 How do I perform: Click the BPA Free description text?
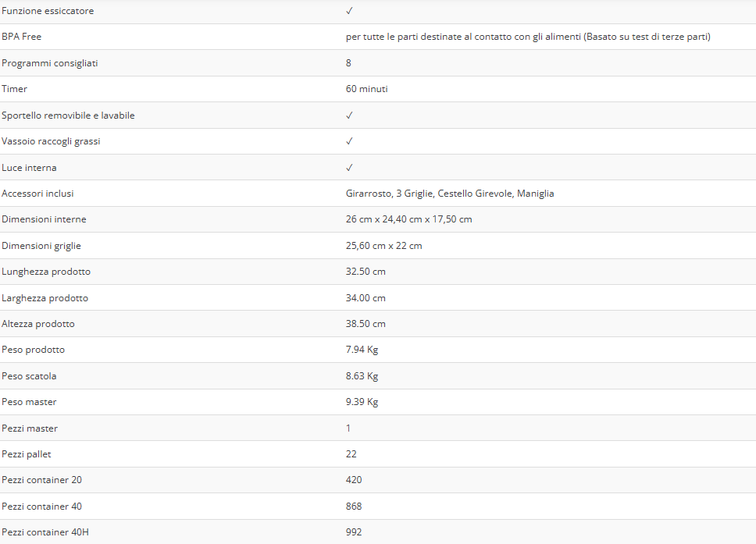[x=528, y=37]
